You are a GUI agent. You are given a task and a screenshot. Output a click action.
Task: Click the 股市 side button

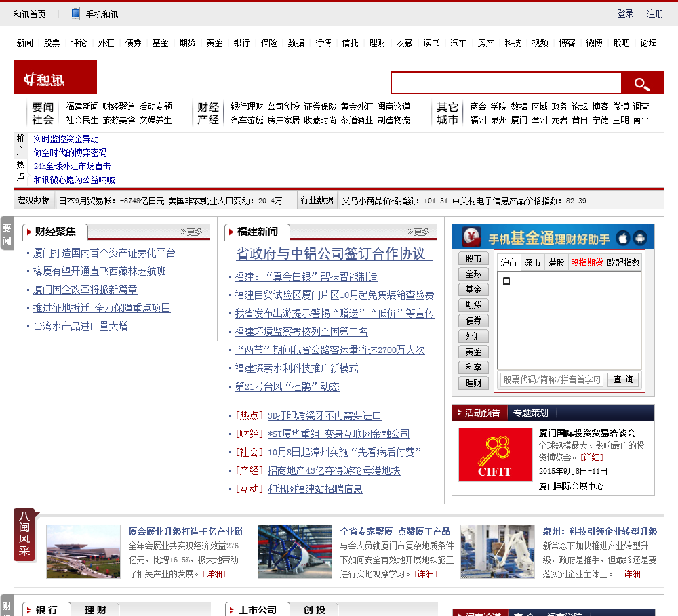(473, 258)
